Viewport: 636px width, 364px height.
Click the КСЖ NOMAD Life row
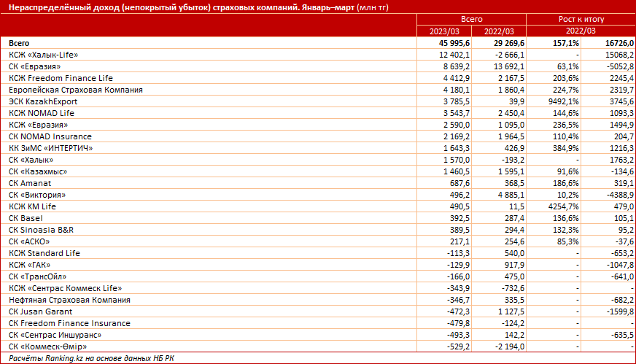click(318, 113)
